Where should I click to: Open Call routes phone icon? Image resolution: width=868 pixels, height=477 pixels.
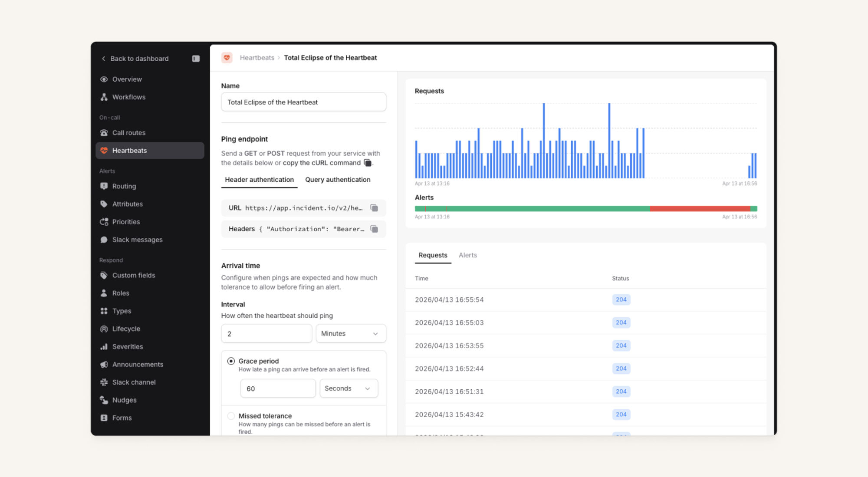tap(104, 133)
